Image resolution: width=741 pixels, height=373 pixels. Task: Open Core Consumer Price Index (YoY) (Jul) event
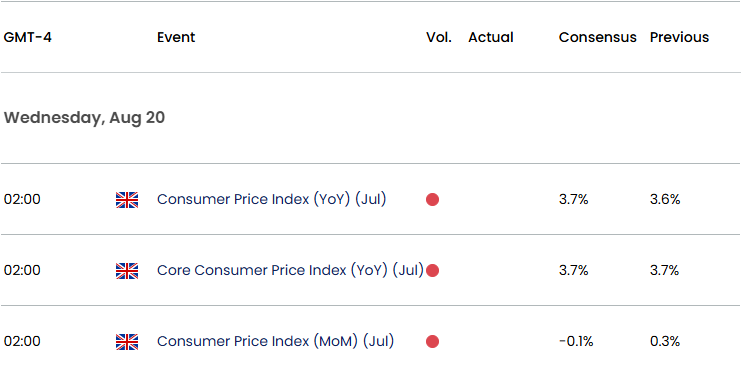pos(290,270)
